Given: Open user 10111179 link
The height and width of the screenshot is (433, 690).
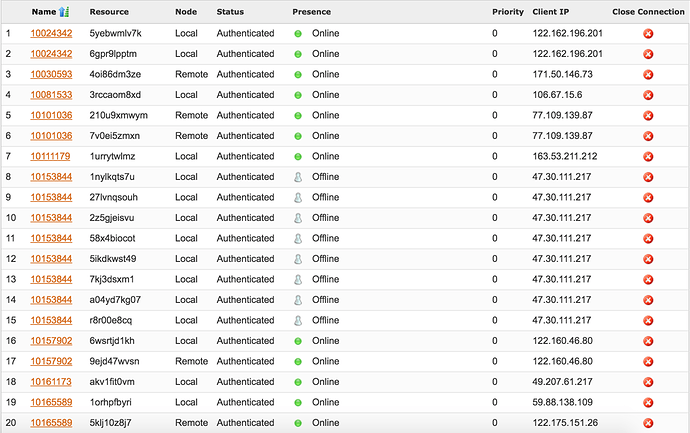Looking at the screenshot, I should click(50, 156).
